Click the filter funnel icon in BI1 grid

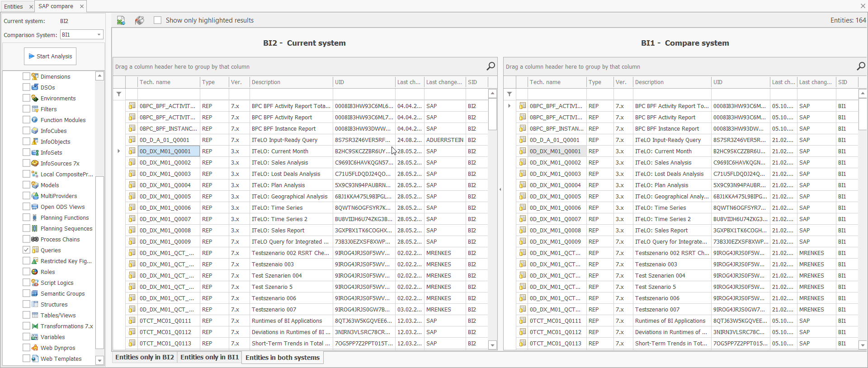pos(509,94)
